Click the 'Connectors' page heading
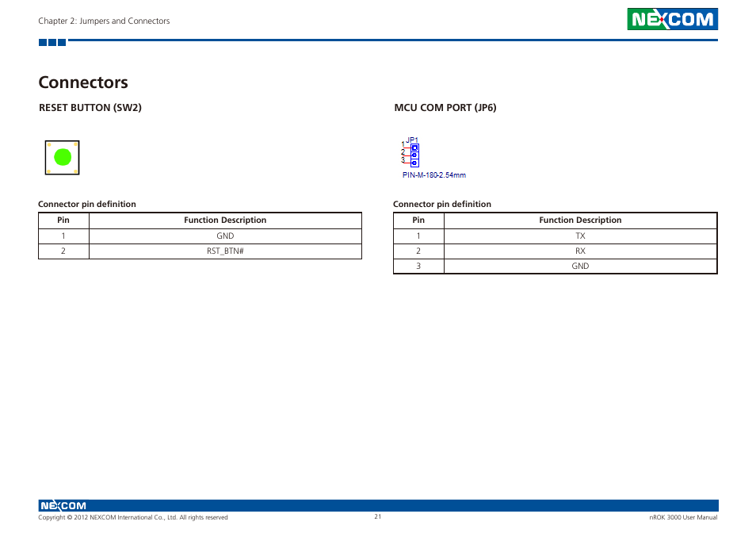This screenshot has height=533, width=756. point(83,82)
